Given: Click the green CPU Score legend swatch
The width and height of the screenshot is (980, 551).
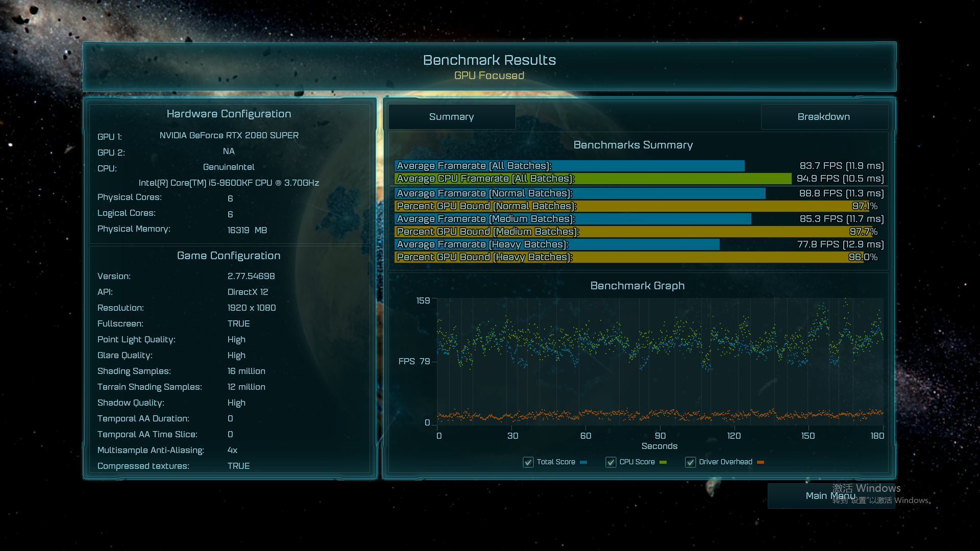Looking at the screenshot, I should click(x=663, y=462).
